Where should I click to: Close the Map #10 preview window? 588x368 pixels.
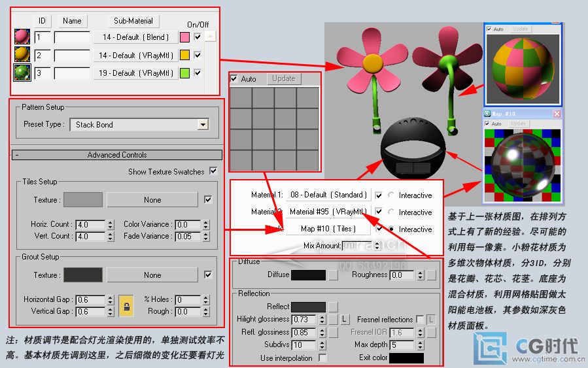557,114
